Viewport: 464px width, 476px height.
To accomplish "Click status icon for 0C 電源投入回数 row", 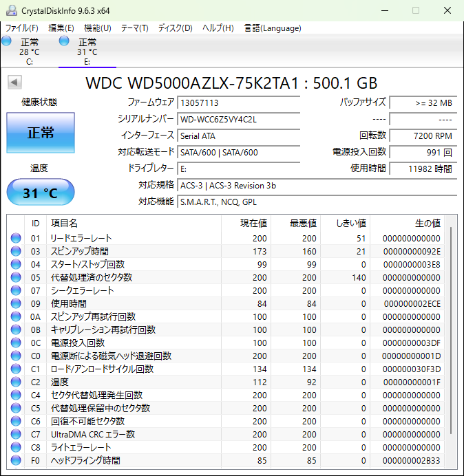I will (16, 343).
